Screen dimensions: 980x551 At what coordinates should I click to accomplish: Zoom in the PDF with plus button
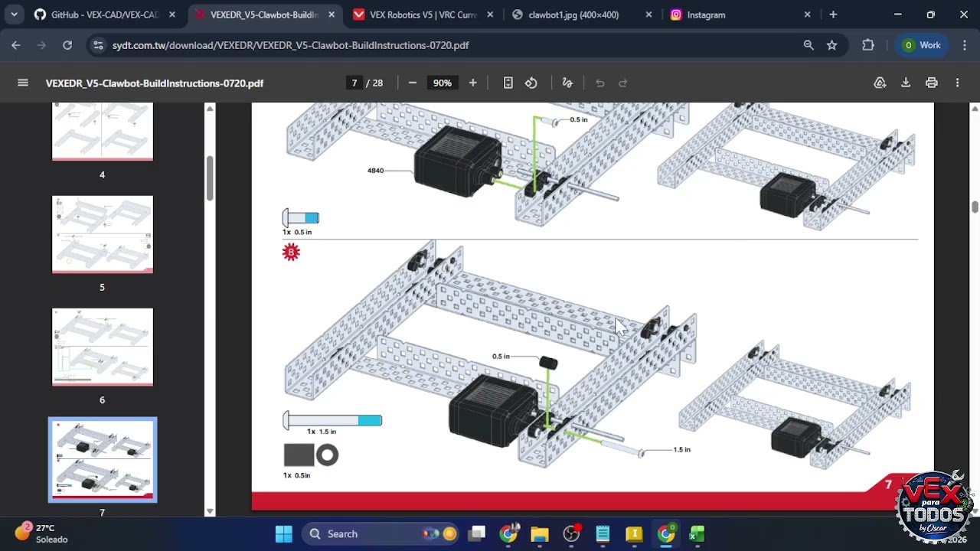[x=472, y=83]
